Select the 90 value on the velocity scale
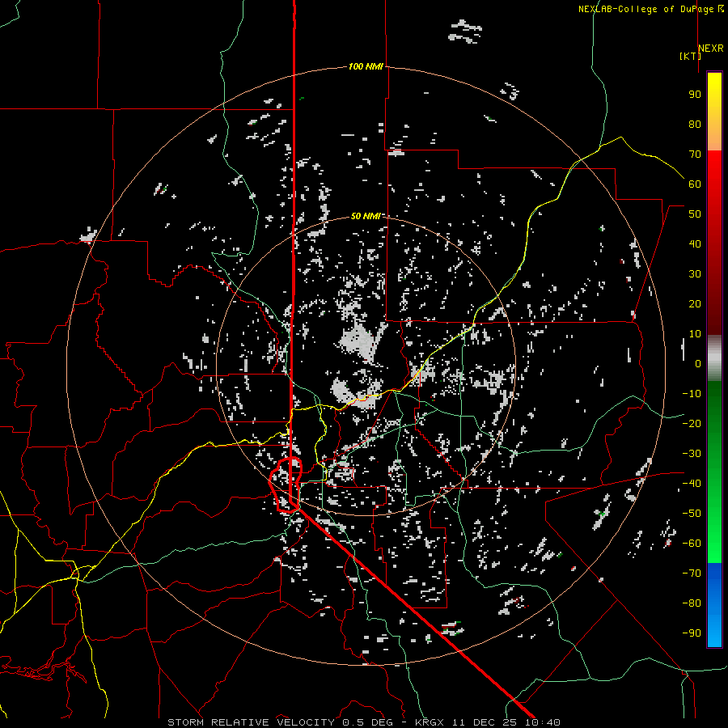The image size is (728, 728). click(695, 95)
